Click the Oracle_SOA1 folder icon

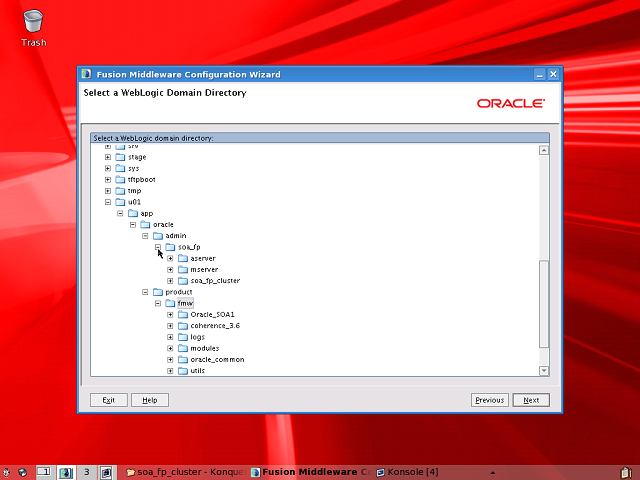(183, 315)
